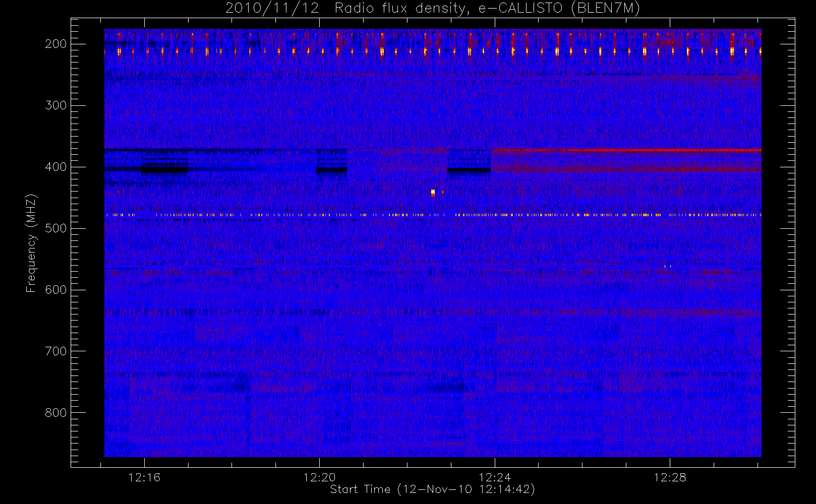
Task: Click the 200 frequency tick label
Action: point(56,44)
